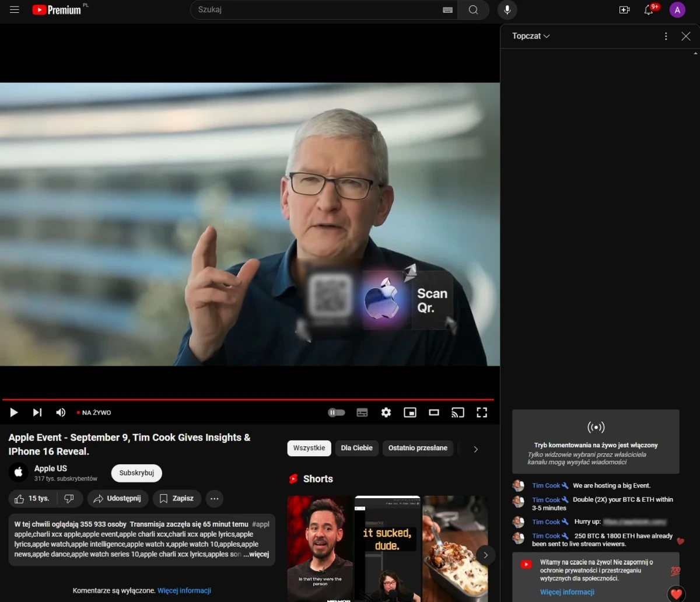This screenshot has width=700, height=602.
Task: Open live chat options menu
Action: tap(666, 36)
